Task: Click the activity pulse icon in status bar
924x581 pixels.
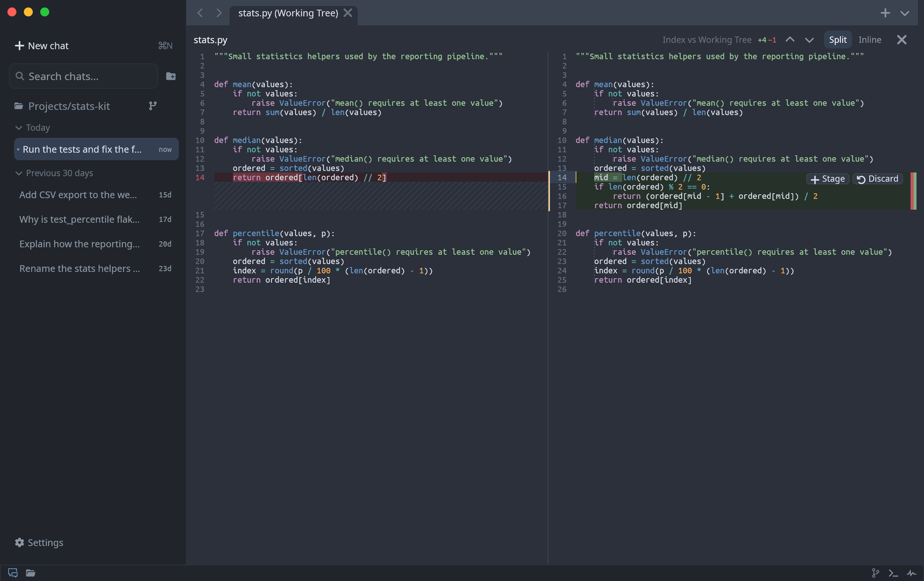Action: click(911, 573)
